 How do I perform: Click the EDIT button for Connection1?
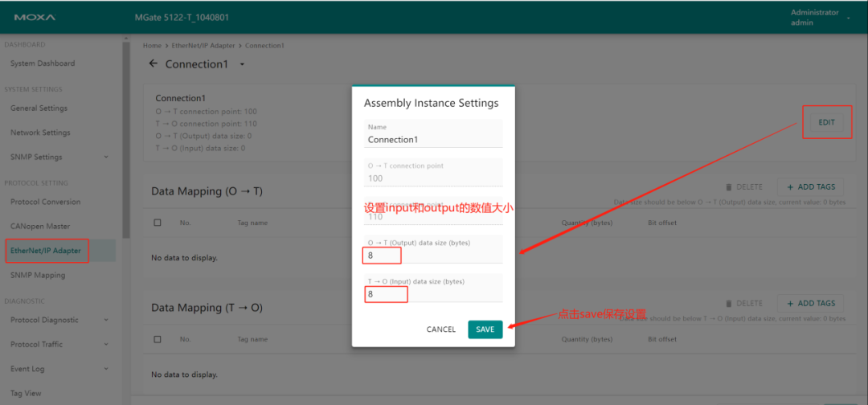point(826,123)
